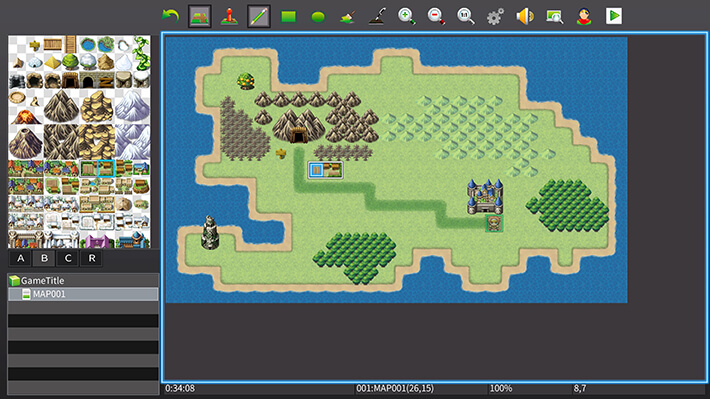
Task: Start Playtest with green play button
Action: pos(614,16)
